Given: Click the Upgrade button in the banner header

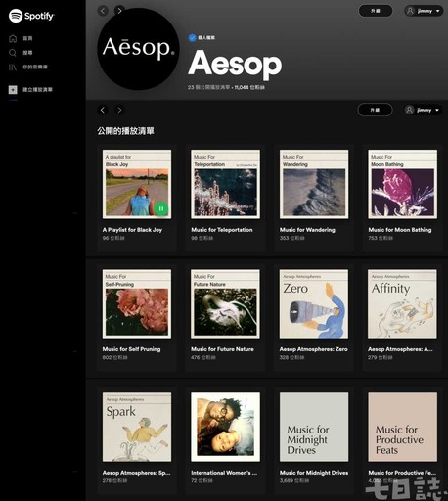Looking at the screenshot, I should pyautogui.click(x=376, y=11).
